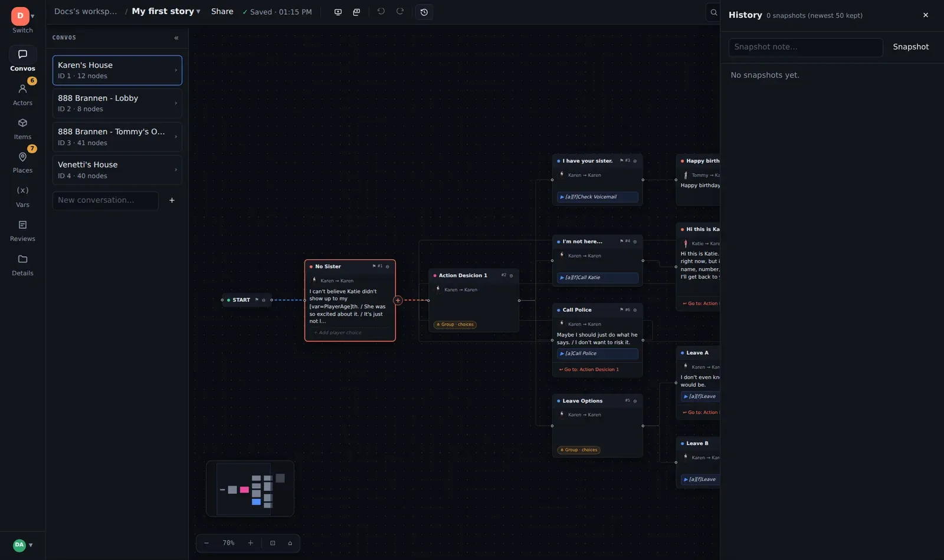Open the Details sidebar section
Screen dimensions: 944x560
click(22, 265)
